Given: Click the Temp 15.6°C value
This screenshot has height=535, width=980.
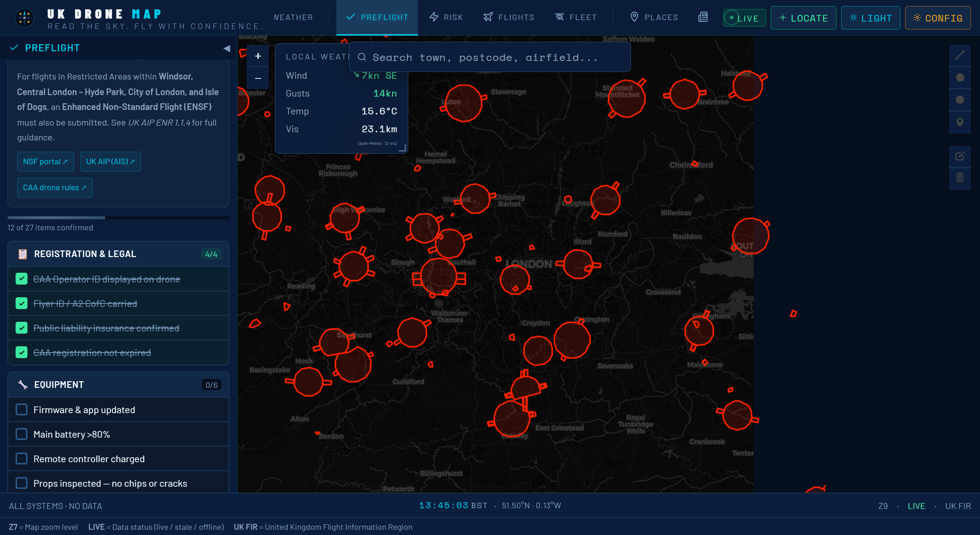Looking at the screenshot, I should click(x=379, y=111).
